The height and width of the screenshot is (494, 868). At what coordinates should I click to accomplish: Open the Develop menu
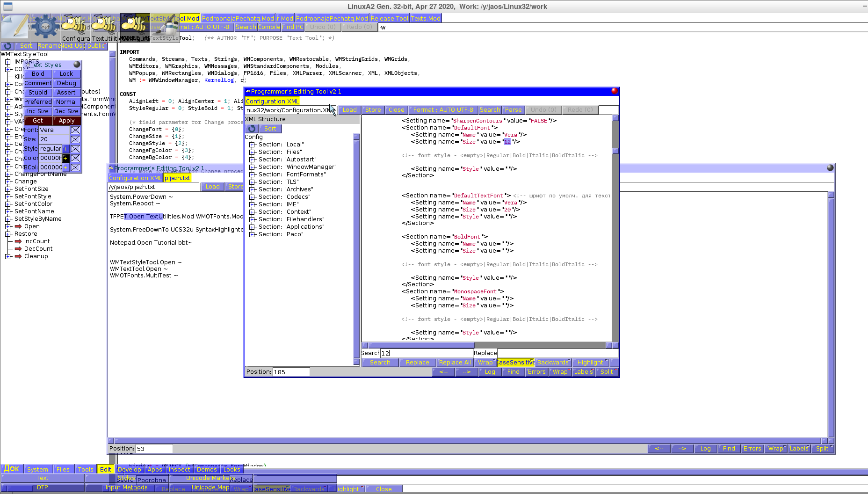[130, 469]
